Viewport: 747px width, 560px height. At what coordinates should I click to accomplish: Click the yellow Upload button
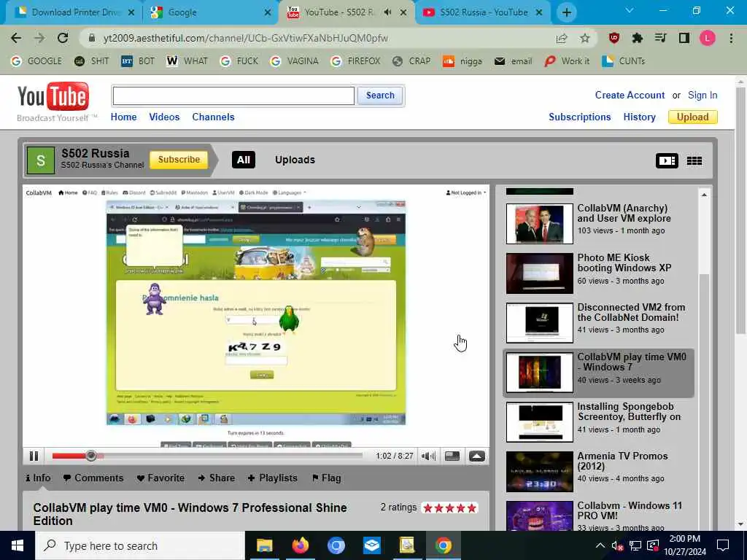point(693,117)
